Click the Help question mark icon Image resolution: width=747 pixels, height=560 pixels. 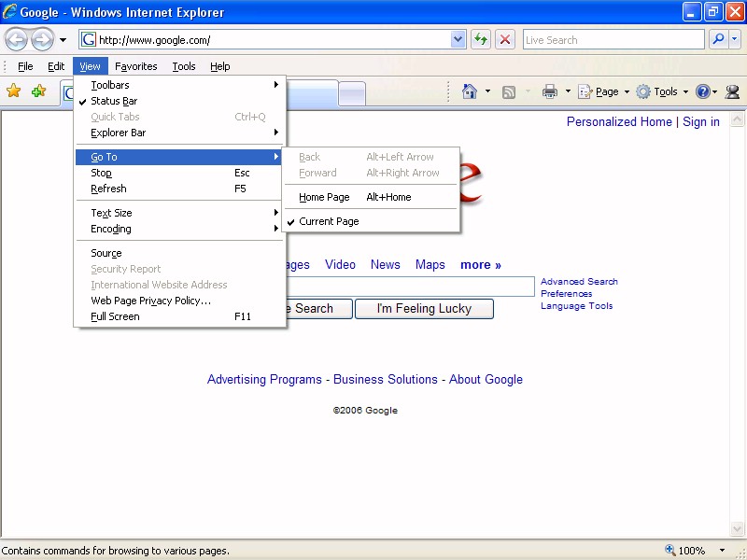702,91
